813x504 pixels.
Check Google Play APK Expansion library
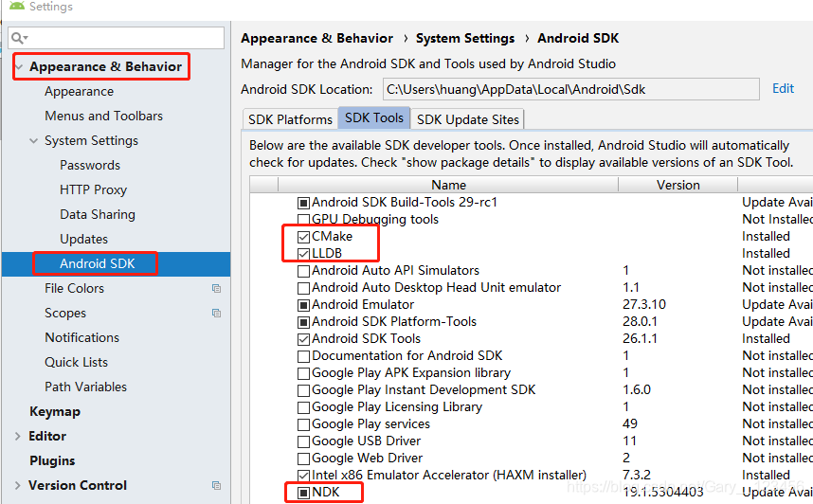(304, 374)
